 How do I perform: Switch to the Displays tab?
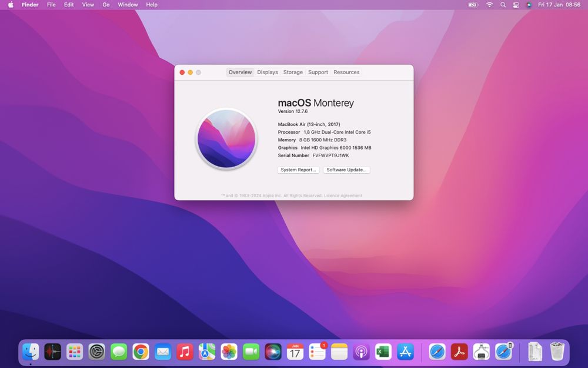[268, 72]
